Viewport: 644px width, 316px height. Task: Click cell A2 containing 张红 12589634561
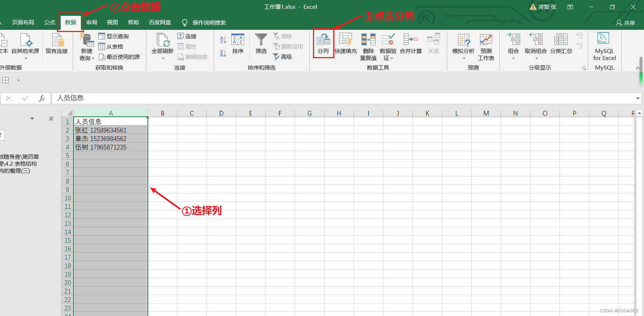(x=111, y=130)
